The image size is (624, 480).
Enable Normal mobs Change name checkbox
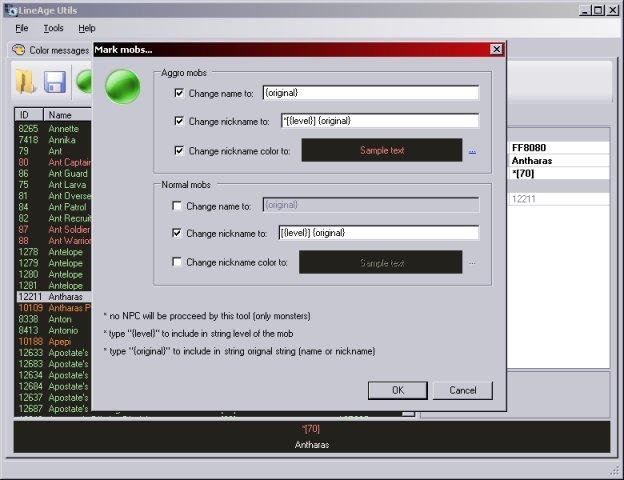coord(177,206)
